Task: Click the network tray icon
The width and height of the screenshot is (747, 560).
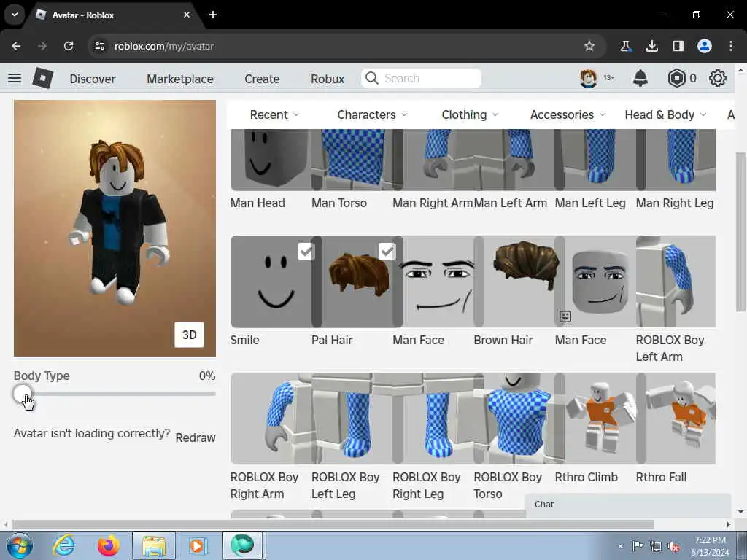Action: click(x=656, y=547)
